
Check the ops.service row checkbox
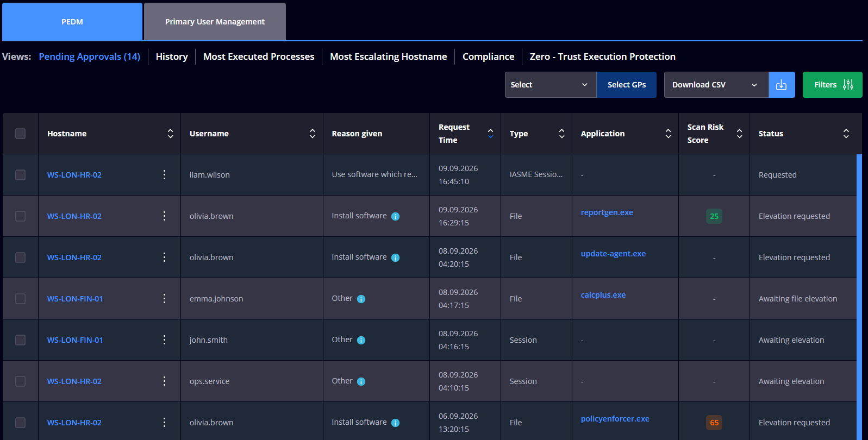click(x=20, y=381)
